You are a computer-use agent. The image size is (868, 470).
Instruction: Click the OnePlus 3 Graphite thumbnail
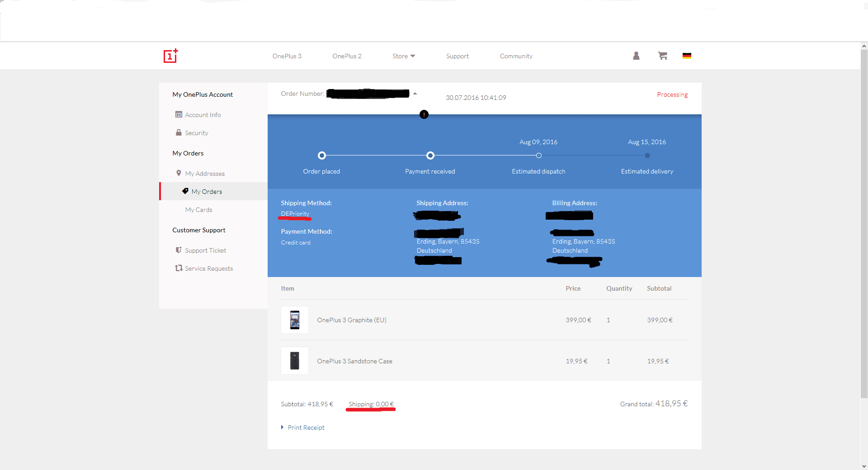point(295,320)
